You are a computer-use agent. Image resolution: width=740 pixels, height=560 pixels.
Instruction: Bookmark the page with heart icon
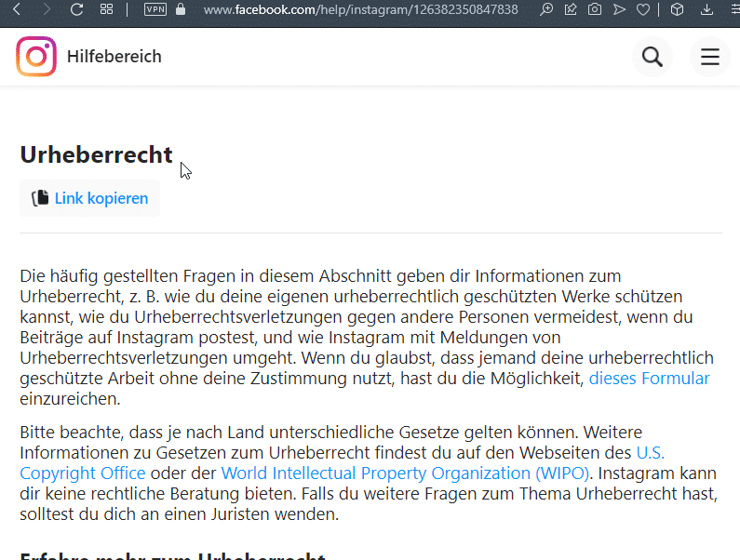pos(643,9)
